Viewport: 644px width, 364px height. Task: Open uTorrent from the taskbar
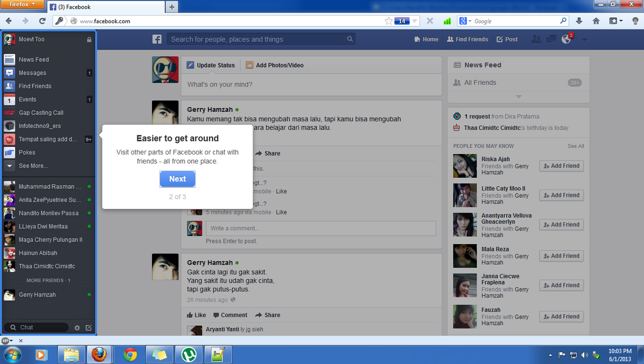189,355
